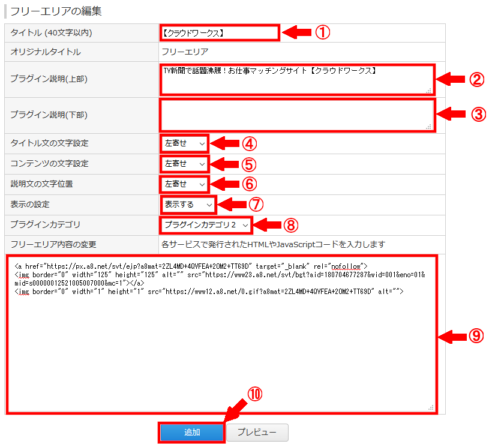Click the フリーエリア内容の変更 label
The image size is (504, 444).
[53, 245]
